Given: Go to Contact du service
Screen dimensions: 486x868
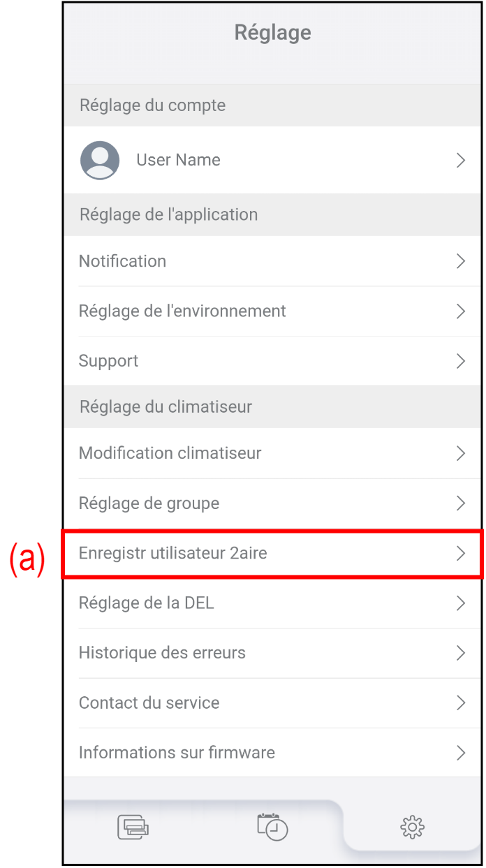Looking at the screenshot, I should [149, 703].
